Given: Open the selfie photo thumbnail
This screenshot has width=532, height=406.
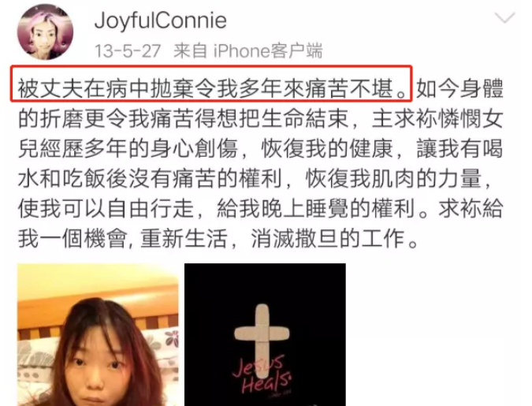Looking at the screenshot, I should (x=98, y=335).
